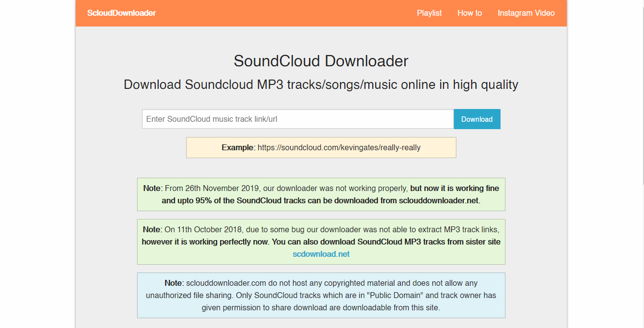
Task: Click the note about 26th November 2019
Action: point(321,194)
